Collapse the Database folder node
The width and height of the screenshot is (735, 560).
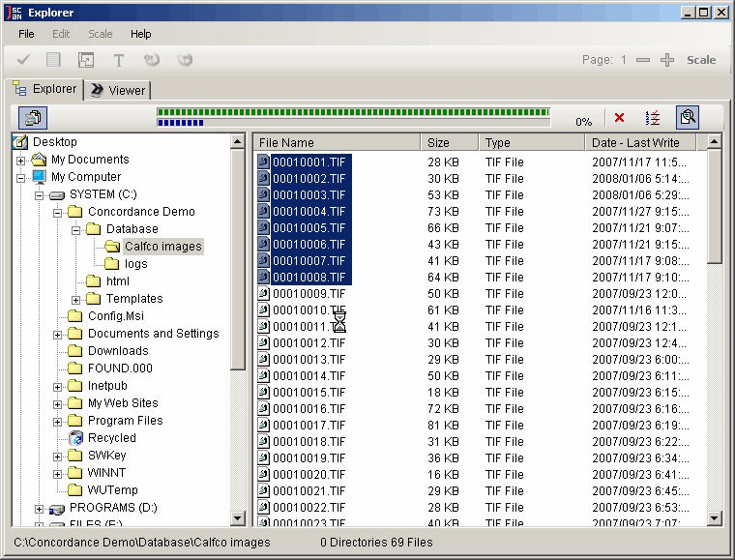click(x=75, y=230)
